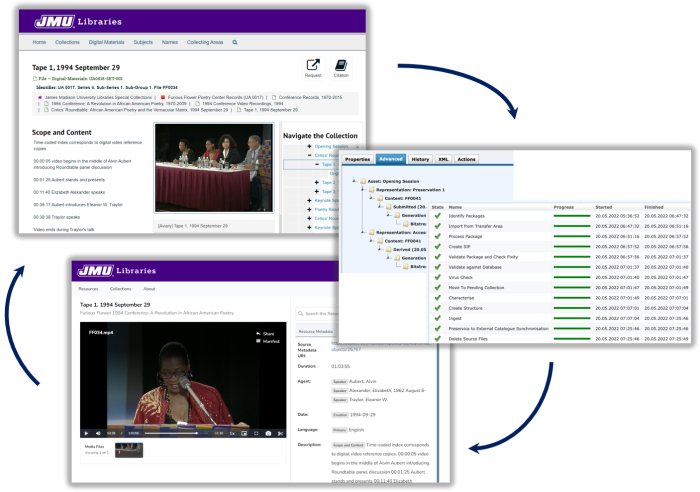Click the Search this Resource field
The image size is (700, 492).
click(318, 313)
